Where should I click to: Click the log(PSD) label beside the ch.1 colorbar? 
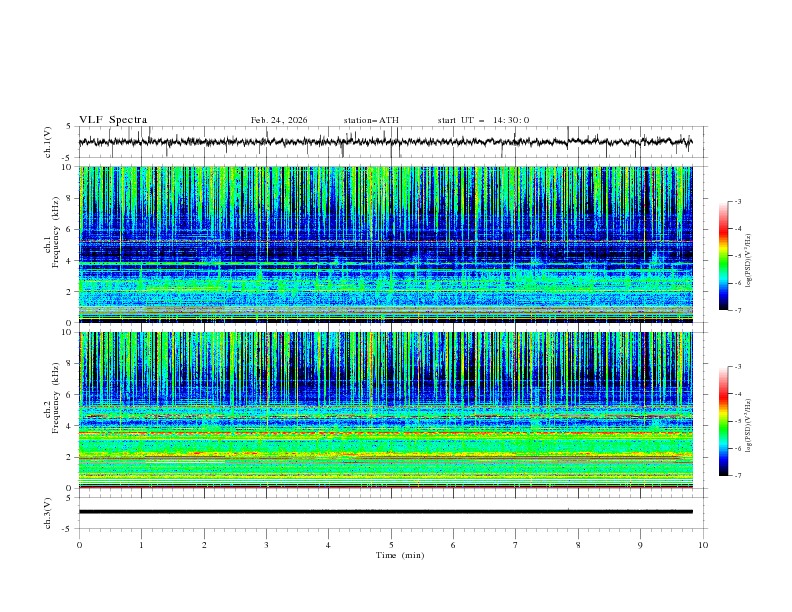click(749, 261)
